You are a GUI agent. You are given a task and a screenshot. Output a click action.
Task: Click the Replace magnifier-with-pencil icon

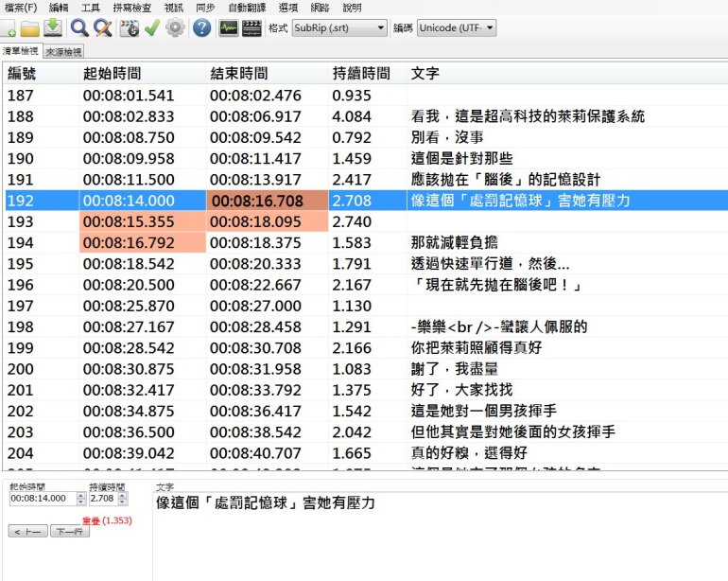103,27
